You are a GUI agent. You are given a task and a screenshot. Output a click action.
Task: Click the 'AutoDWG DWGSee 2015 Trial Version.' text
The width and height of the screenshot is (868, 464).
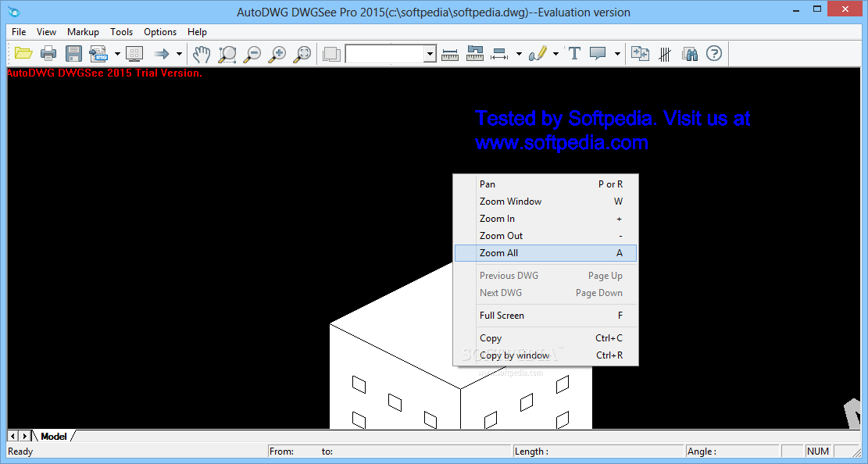click(105, 73)
